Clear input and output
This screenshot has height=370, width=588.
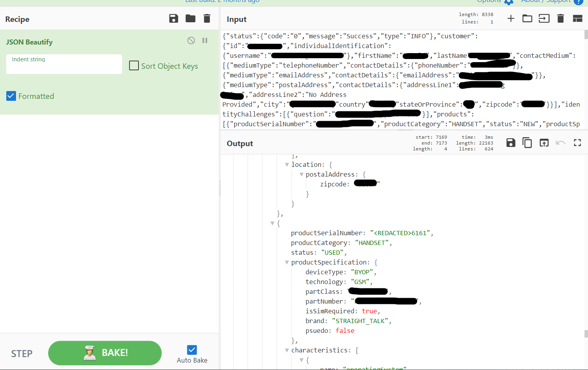[561, 18]
